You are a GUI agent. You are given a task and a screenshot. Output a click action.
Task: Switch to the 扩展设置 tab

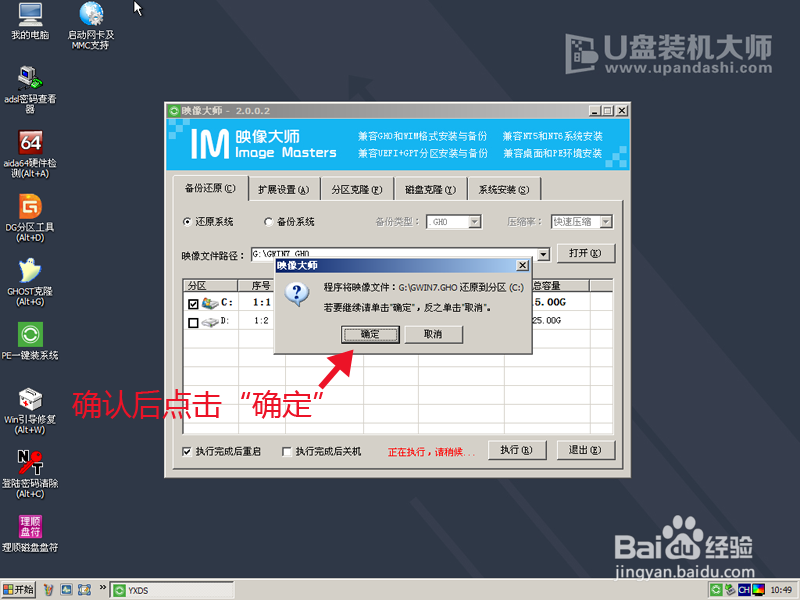point(284,190)
